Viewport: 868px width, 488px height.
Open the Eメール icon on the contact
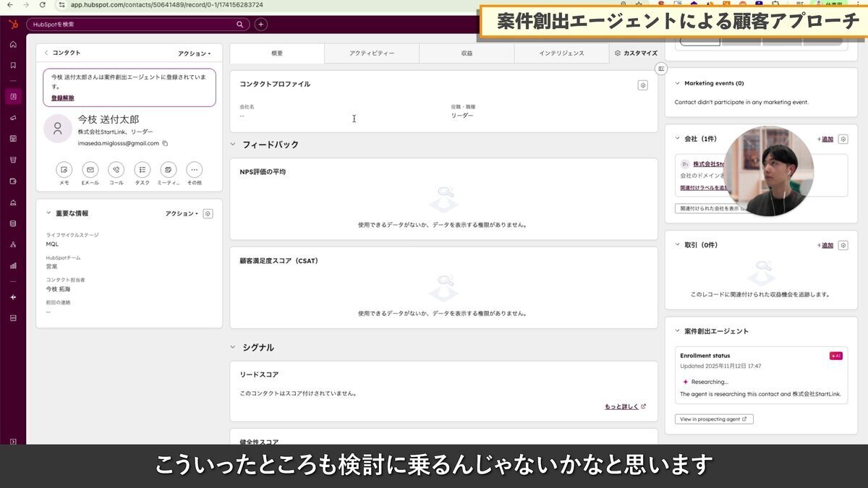(x=90, y=169)
